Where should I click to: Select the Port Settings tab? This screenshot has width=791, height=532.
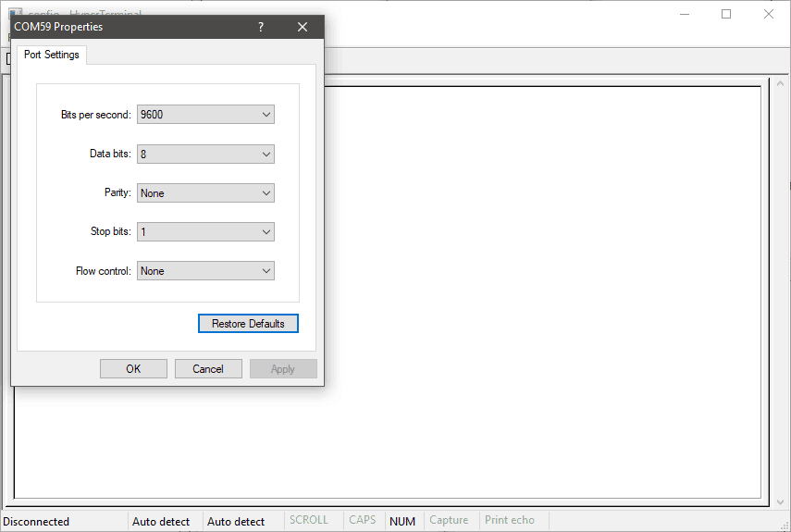(52, 55)
